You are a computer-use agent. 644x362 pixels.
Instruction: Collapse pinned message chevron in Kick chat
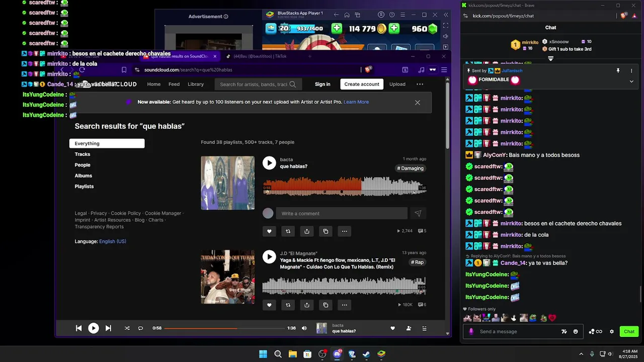[x=631, y=81]
